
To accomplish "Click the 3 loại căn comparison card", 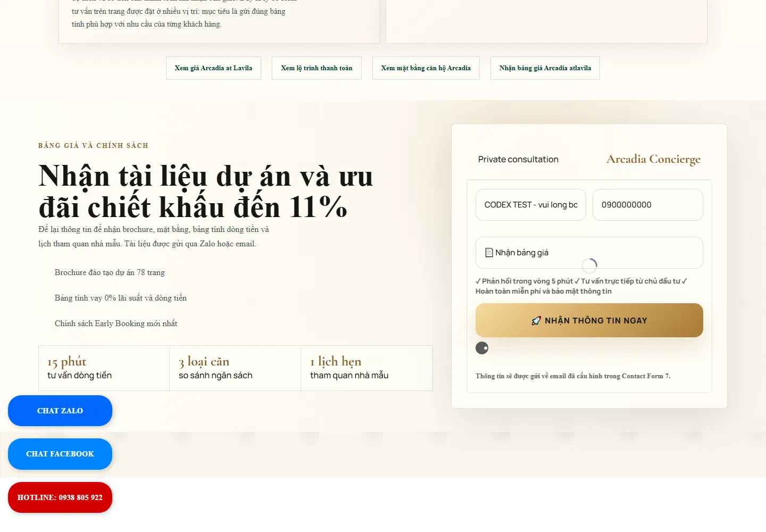I will pos(235,368).
